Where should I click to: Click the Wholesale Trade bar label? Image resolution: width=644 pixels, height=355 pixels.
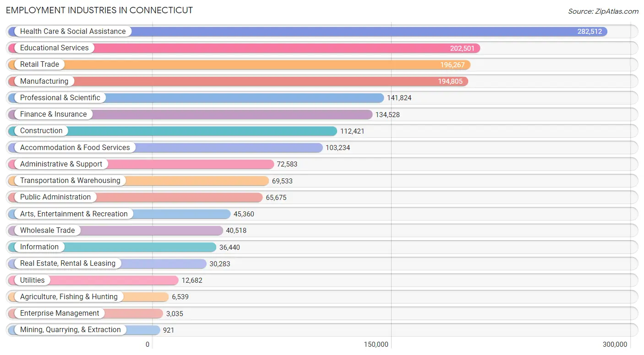point(47,231)
